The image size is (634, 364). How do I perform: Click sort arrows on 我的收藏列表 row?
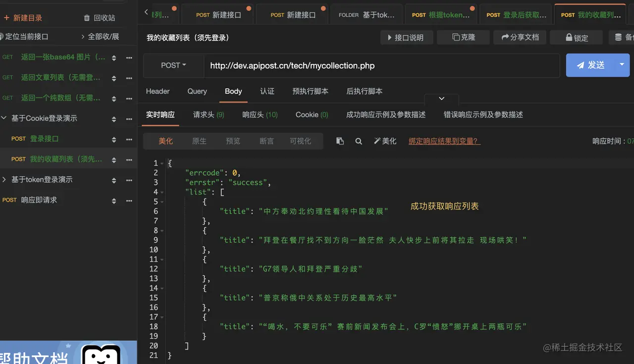(114, 160)
